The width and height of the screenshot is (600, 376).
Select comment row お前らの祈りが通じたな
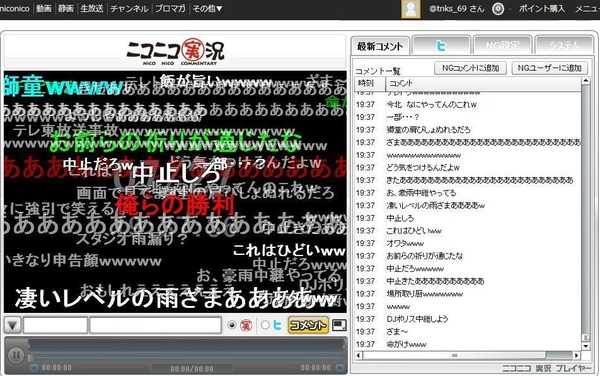pos(468,256)
